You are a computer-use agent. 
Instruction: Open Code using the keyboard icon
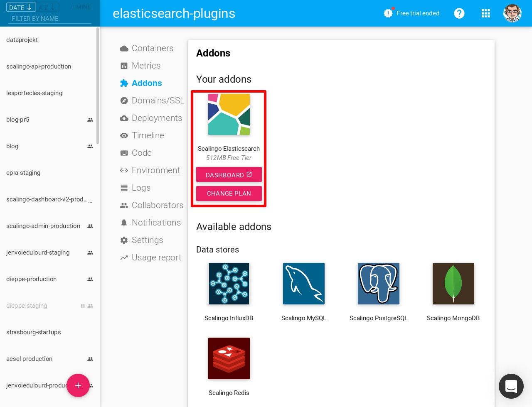click(x=124, y=153)
